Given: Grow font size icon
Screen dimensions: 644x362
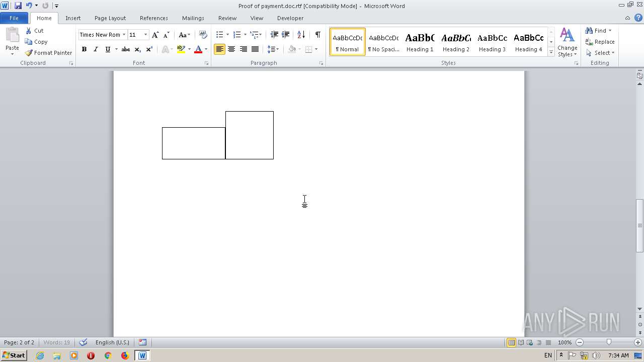Looking at the screenshot, I should [x=155, y=35].
